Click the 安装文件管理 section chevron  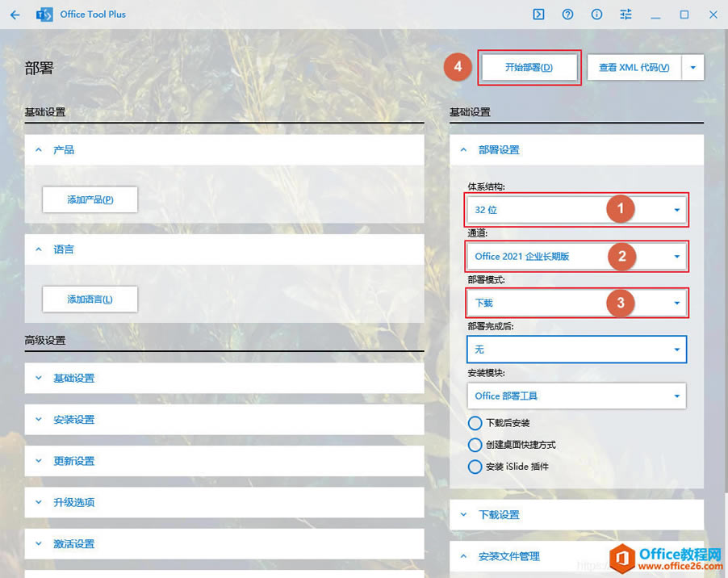pyautogui.click(x=462, y=556)
